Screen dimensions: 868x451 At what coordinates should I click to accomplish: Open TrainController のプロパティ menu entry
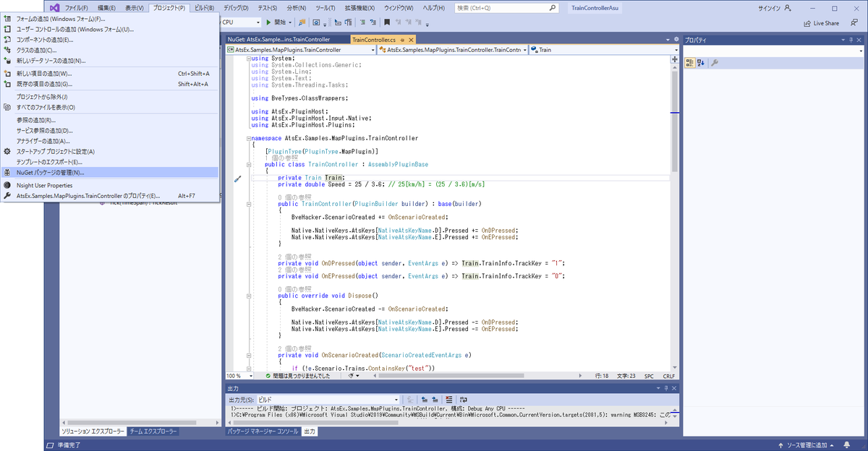click(x=110, y=196)
